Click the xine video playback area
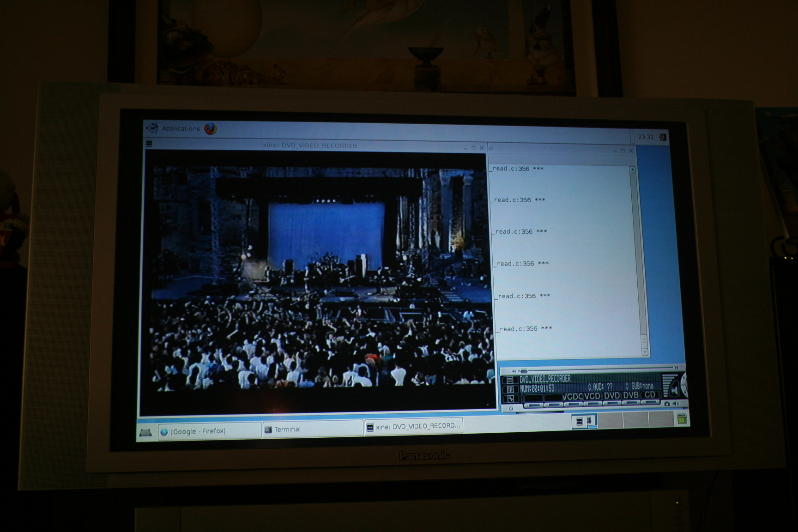 [x=319, y=282]
